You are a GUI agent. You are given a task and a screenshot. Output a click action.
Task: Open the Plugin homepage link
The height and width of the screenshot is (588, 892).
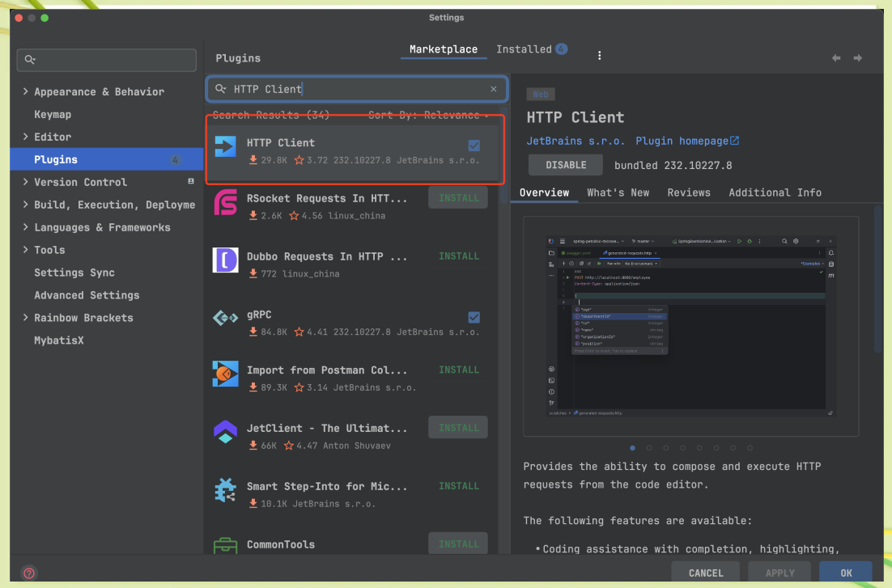coord(687,141)
